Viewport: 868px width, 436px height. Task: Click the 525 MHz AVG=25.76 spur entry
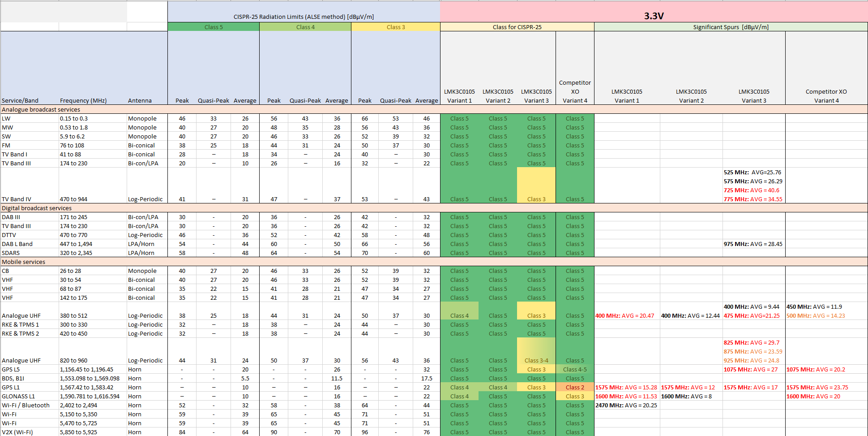753,172
